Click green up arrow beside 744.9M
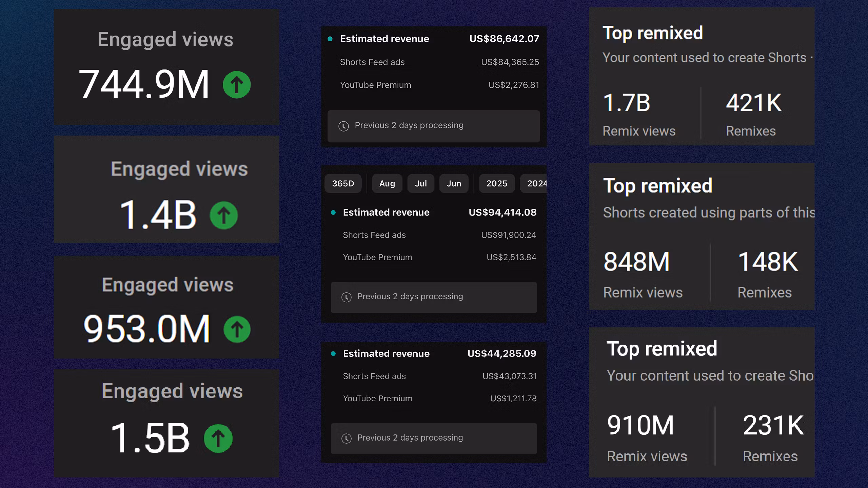This screenshot has height=488, width=868. [x=237, y=85]
